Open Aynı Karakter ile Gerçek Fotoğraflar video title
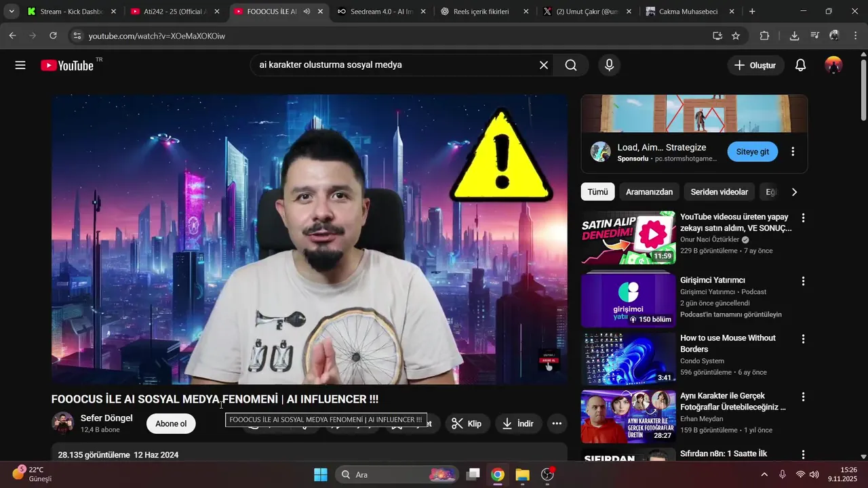This screenshot has height=488, width=868. click(733, 401)
